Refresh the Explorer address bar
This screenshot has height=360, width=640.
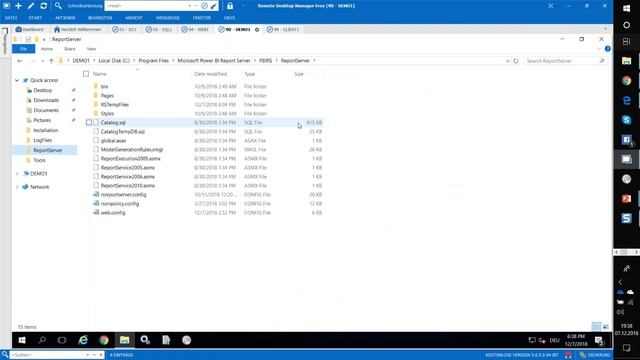(x=516, y=61)
